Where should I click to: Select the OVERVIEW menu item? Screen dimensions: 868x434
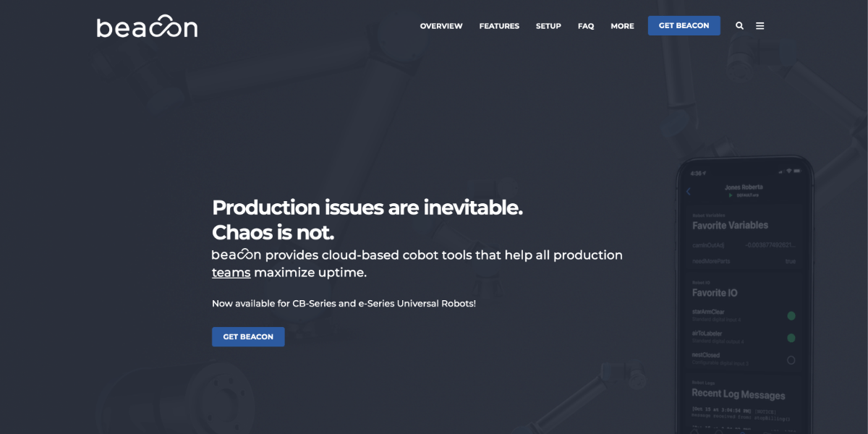click(x=441, y=26)
